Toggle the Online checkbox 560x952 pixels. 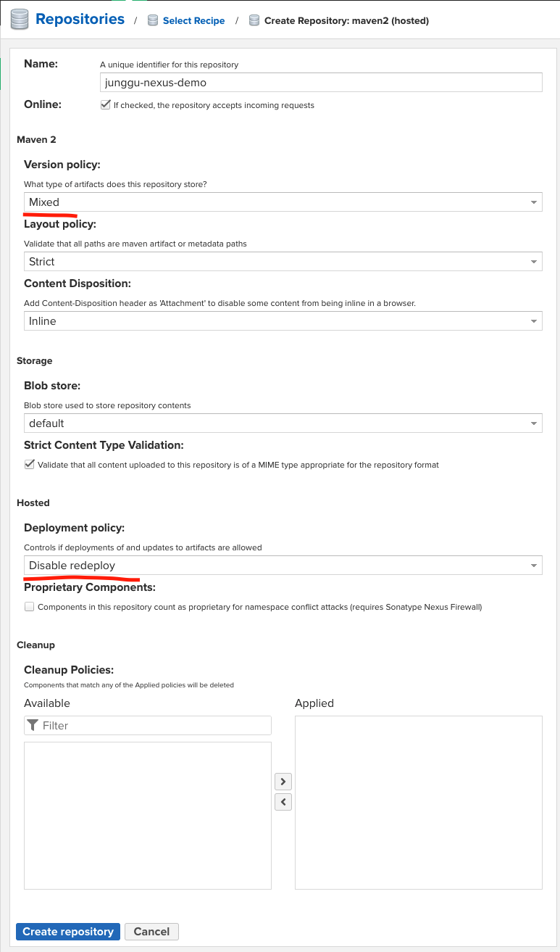tap(105, 105)
